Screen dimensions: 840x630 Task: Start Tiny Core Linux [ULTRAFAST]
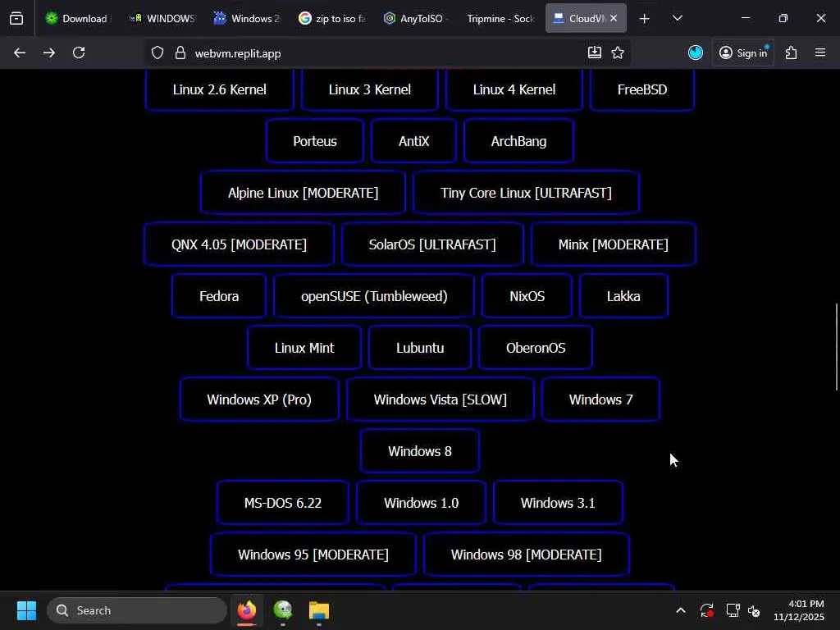pos(526,193)
